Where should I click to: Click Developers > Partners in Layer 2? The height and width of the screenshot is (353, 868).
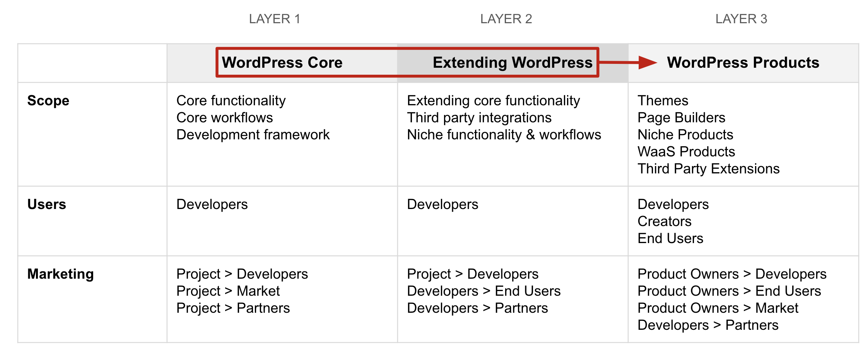477,308
